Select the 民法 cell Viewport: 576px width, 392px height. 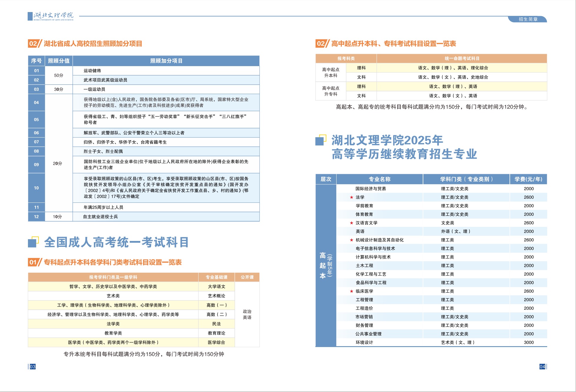tap(217, 324)
